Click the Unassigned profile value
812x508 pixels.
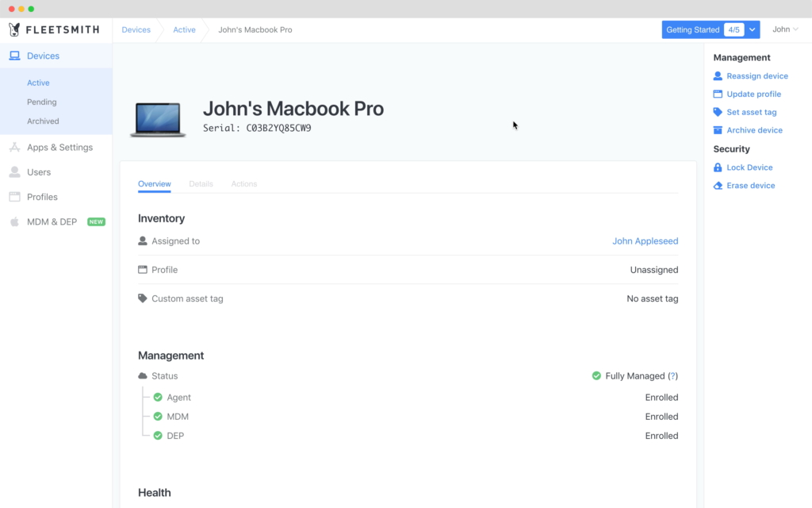(x=654, y=270)
